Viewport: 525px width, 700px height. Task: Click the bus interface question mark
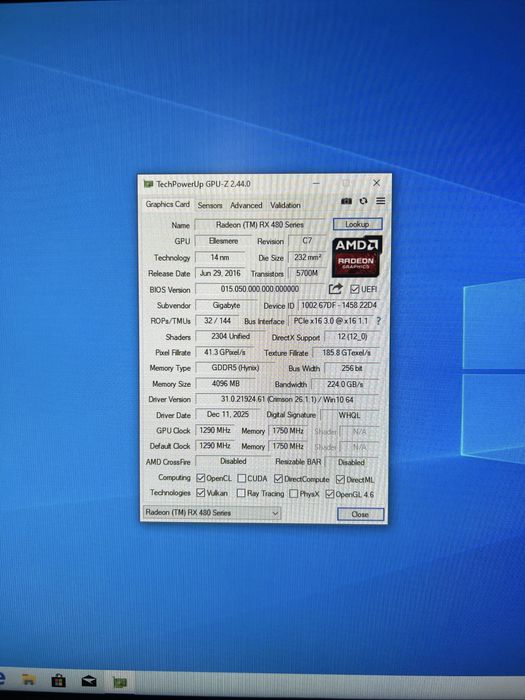point(379,321)
